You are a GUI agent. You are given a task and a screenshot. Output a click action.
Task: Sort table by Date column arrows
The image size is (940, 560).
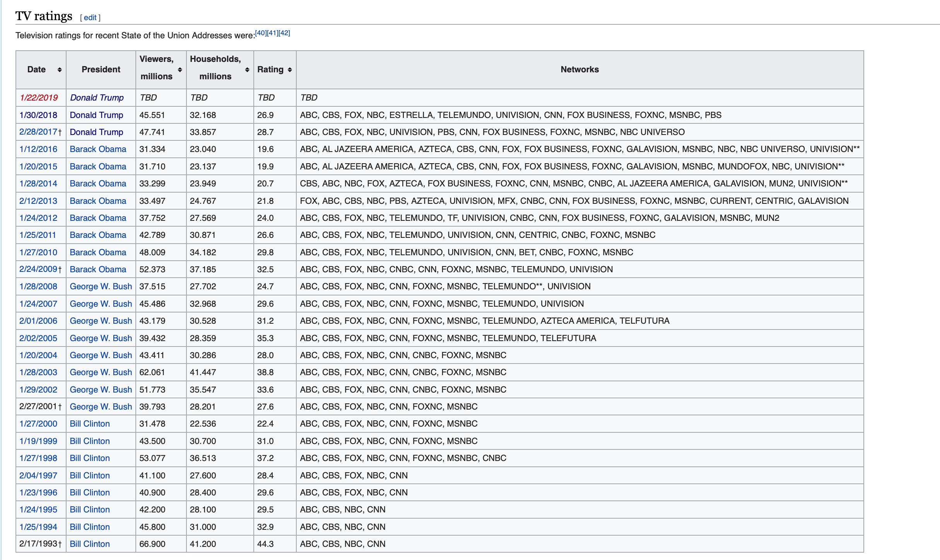(x=59, y=70)
